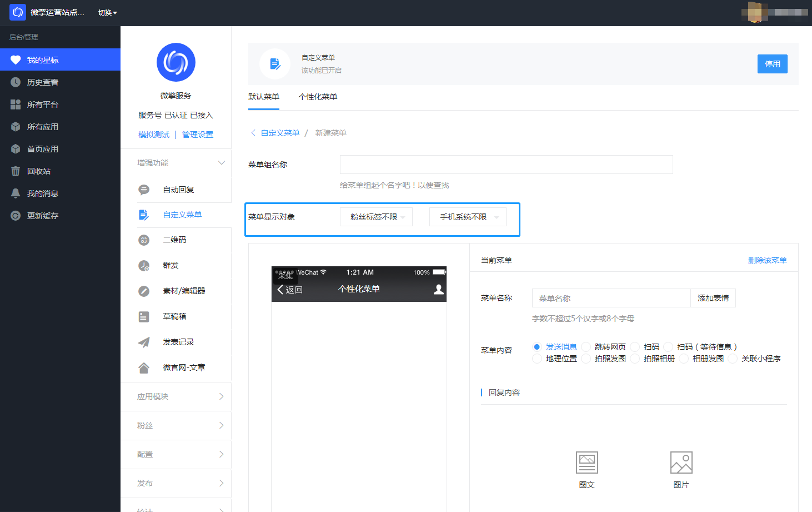Image resolution: width=812 pixels, height=512 pixels.
Task: Click the 删除该菜单 link
Action: 768,260
